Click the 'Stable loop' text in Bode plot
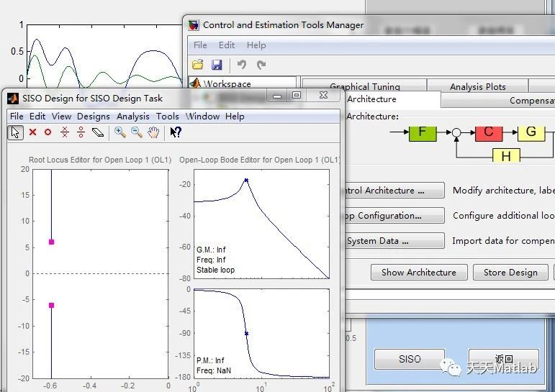 215,270
